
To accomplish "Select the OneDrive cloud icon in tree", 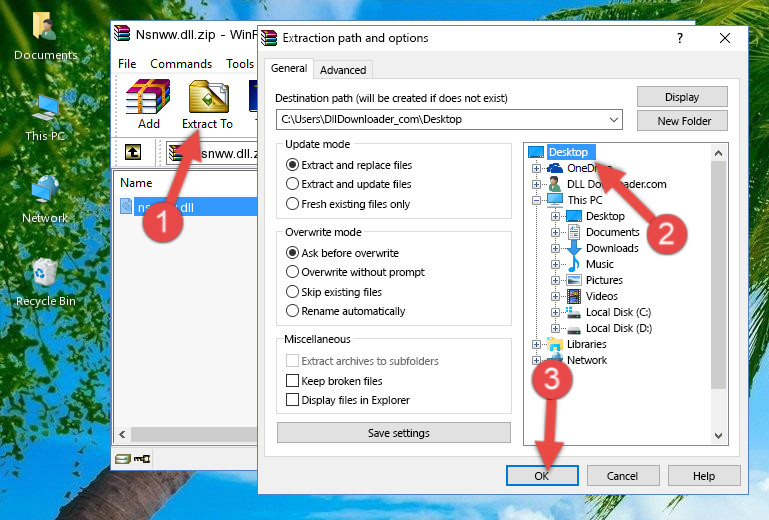I will (555, 168).
